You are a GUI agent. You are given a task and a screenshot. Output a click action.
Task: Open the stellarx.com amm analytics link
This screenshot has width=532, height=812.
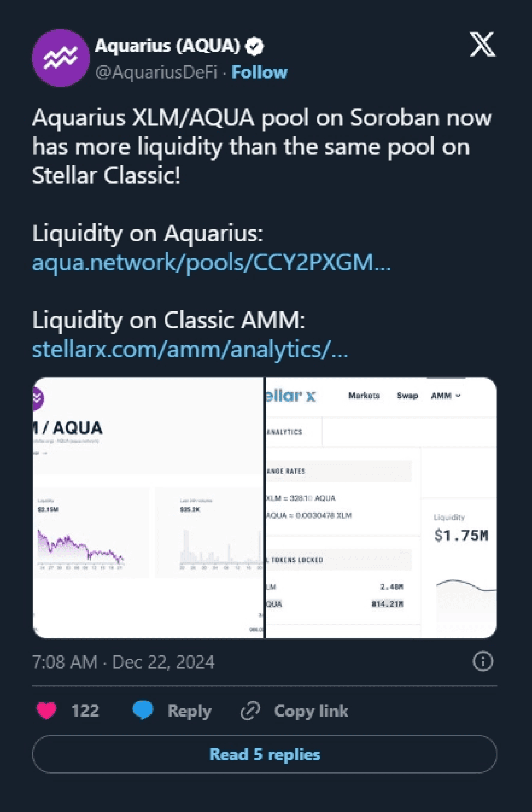(190, 349)
